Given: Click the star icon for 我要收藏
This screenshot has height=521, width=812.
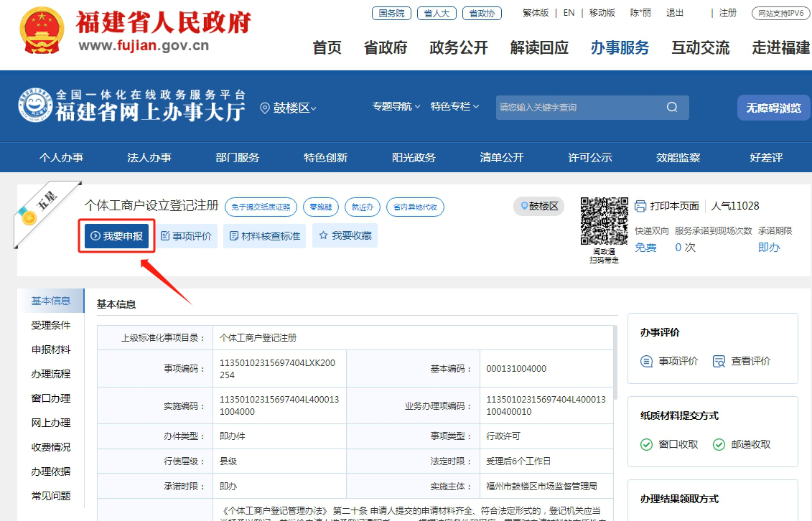Looking at the screenshot, I should [323, 235].
